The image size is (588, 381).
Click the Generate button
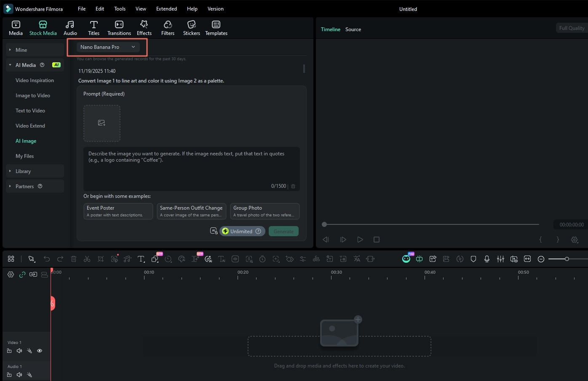coord(283,231)
